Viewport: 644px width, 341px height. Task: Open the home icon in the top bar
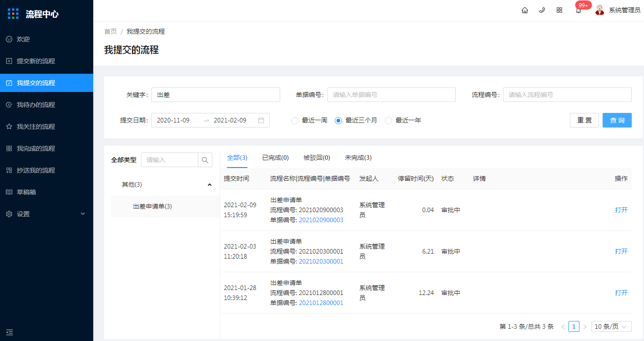point(525,10)
